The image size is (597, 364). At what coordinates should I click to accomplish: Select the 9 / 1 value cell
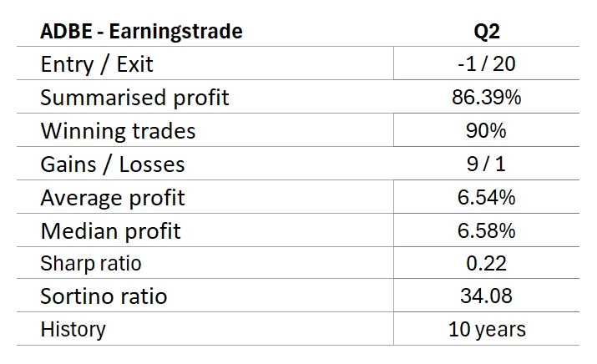[486, 164]
